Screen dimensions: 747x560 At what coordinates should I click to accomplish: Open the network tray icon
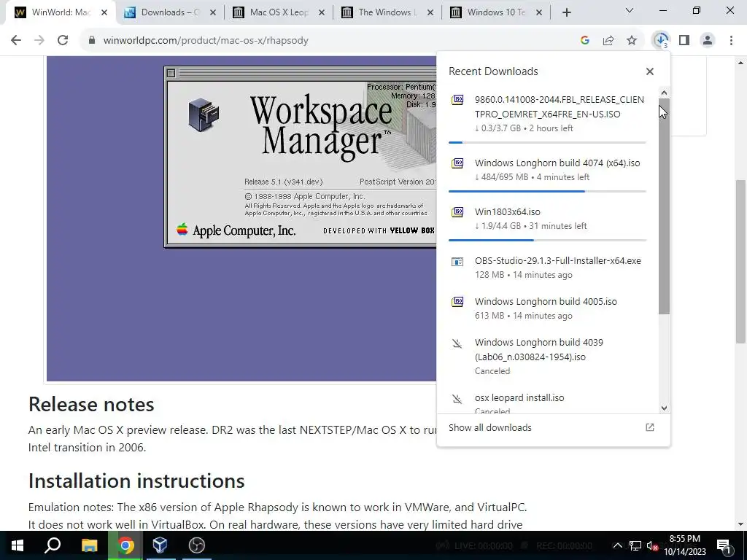(x=635, y=545)
